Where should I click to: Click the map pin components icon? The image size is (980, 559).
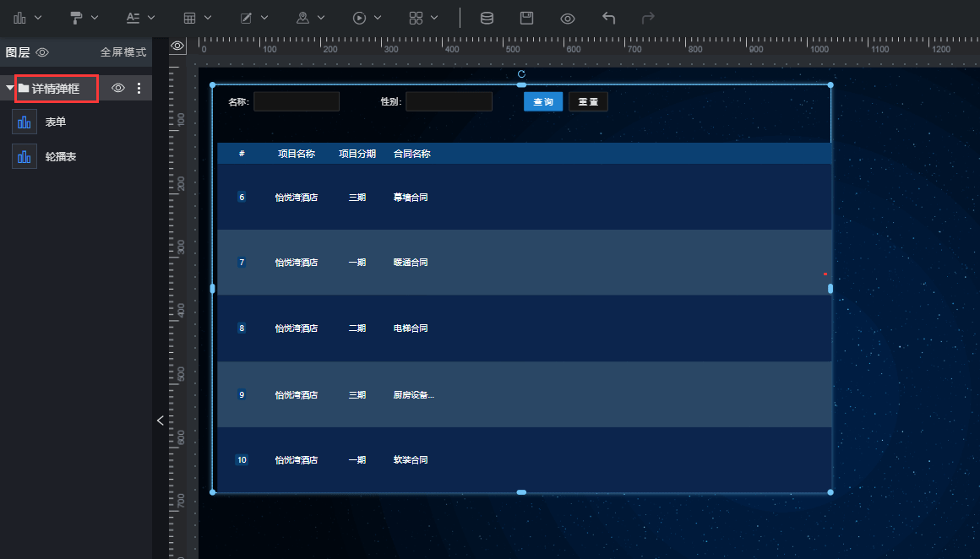(x=302, y=18)
